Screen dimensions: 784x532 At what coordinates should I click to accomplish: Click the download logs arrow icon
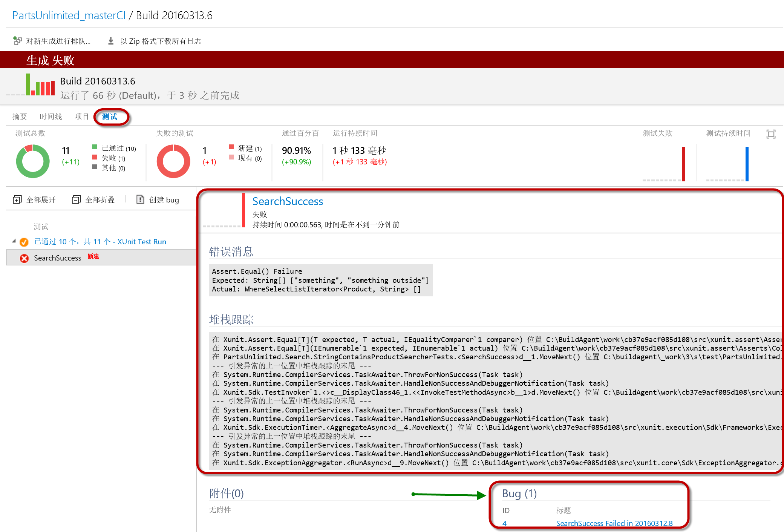pyautogui.click(x=111, y=41)
